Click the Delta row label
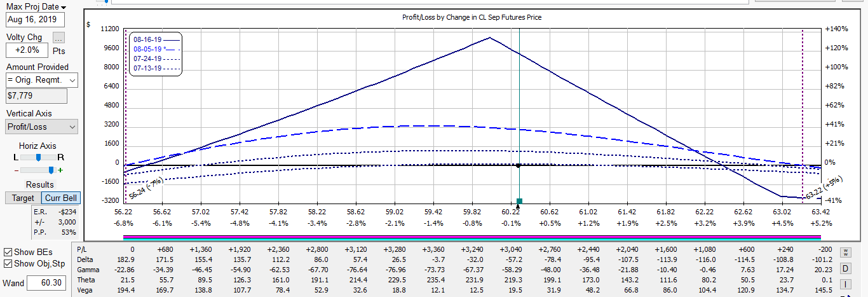Screen dimensions: 868x297 pyautogui.click(x=85, y=259)
